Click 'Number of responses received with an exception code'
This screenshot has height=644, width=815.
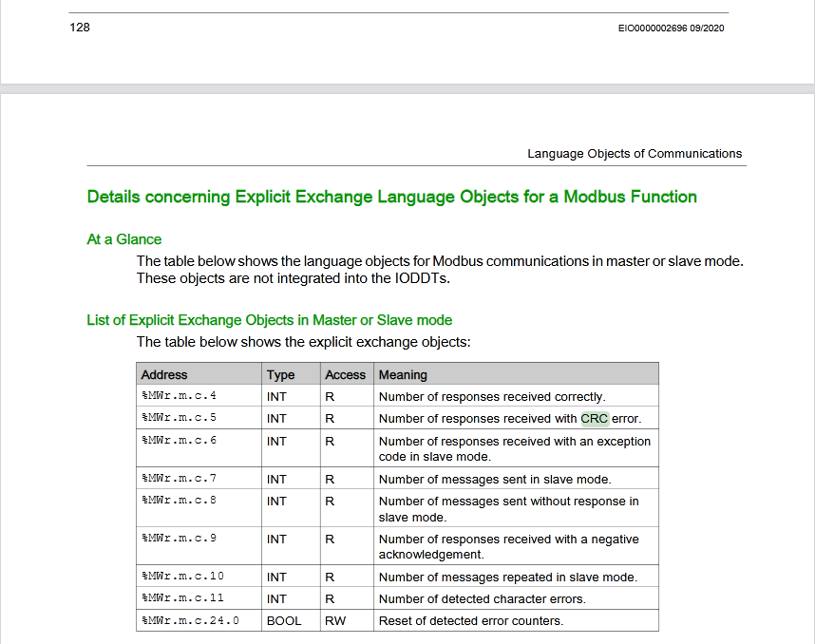pos(515,448)
